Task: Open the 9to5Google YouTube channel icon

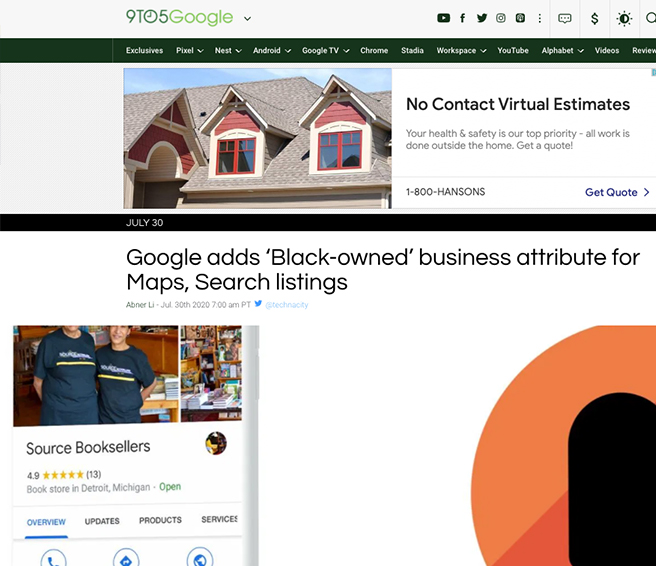Action: (x=443, y=18)
